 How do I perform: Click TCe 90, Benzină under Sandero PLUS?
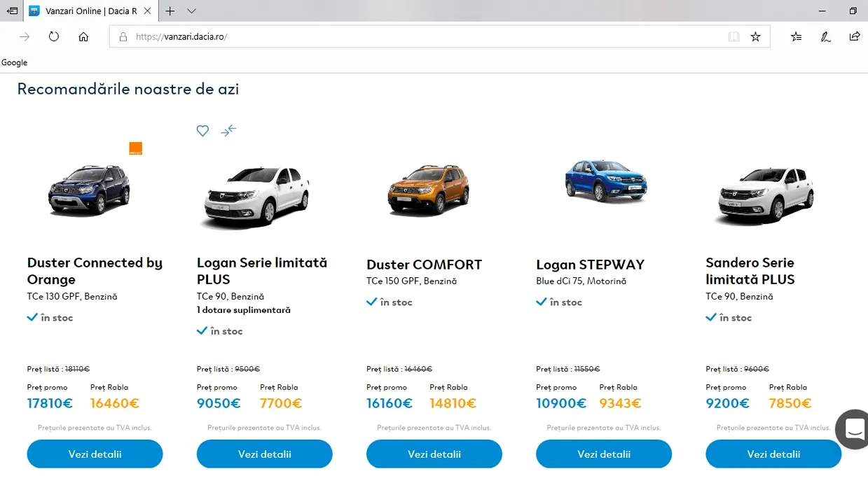(x=740, y=296)
